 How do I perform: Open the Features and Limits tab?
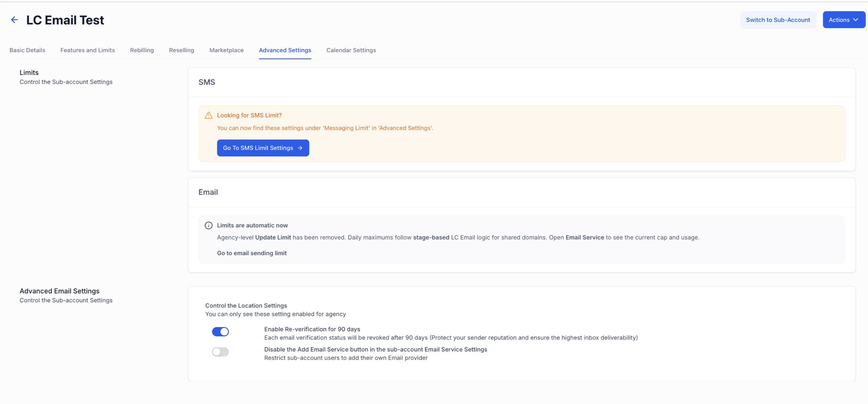tap(88, 50)
